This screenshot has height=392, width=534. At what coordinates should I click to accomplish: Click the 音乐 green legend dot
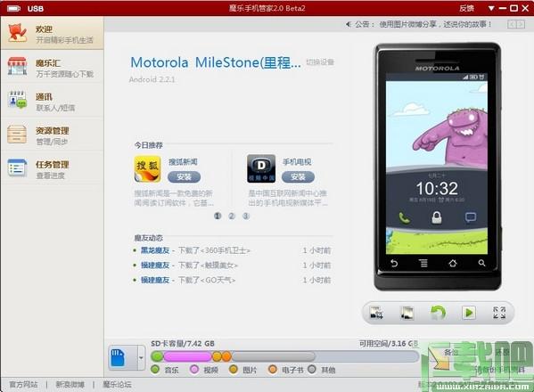(155, 369)
